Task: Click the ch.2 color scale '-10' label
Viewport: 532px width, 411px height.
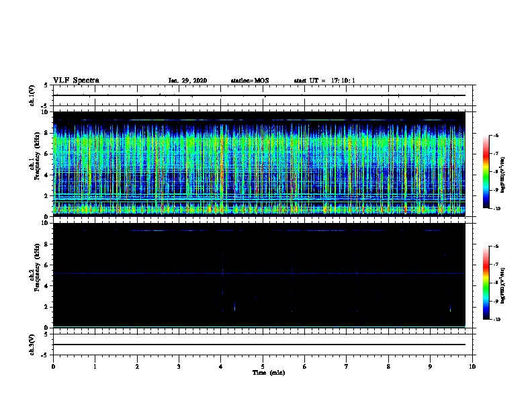Action: pos(496,320)
